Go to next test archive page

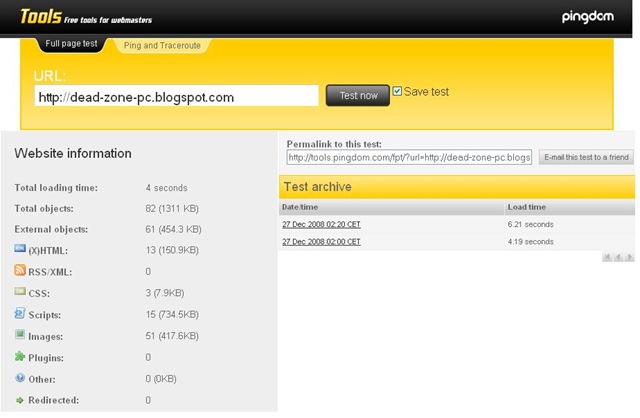point(629,257)
